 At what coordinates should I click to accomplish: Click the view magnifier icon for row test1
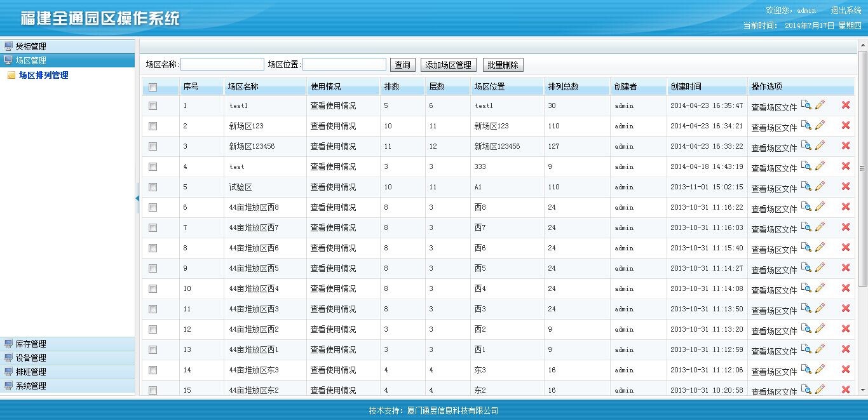806,105
